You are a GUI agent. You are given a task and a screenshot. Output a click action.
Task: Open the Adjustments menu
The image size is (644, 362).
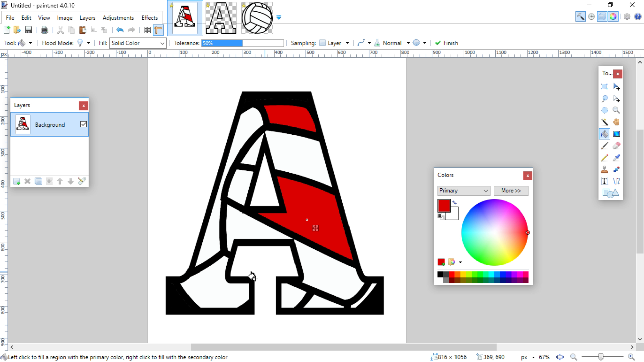pos(118,18)
